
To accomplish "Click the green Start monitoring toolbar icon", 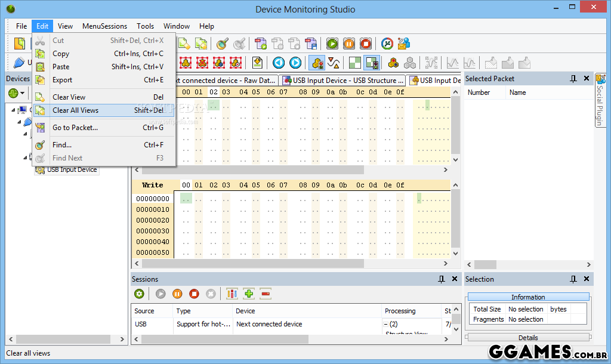I will [332, 44].
